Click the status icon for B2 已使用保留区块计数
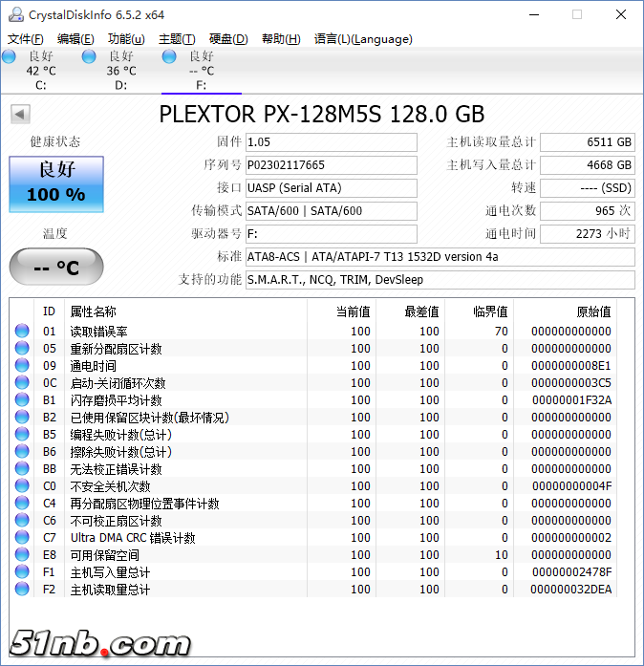The image size is (644, 666). [x=22, y=417]
